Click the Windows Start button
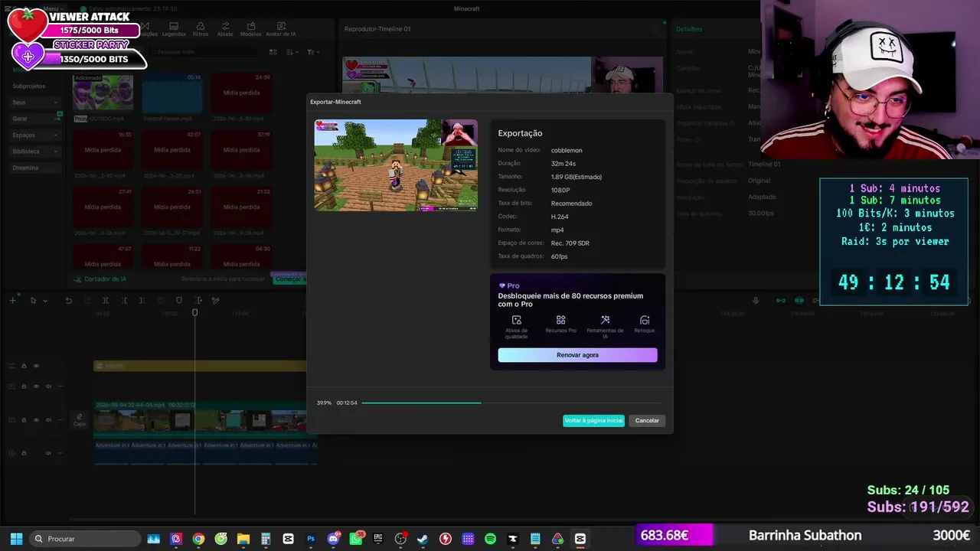This screenshot has width=980, height=551. coord(16,539)
